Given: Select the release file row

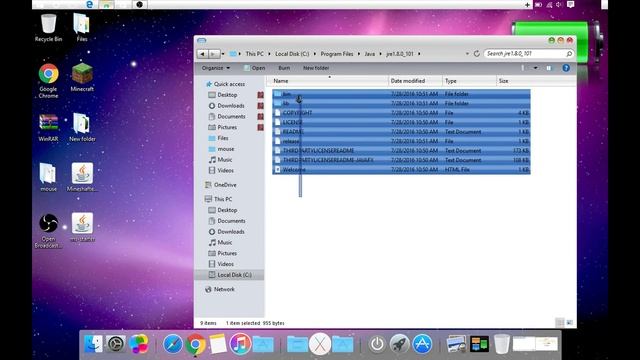Looking at the screenshot, I should click(x=401, y=141).
